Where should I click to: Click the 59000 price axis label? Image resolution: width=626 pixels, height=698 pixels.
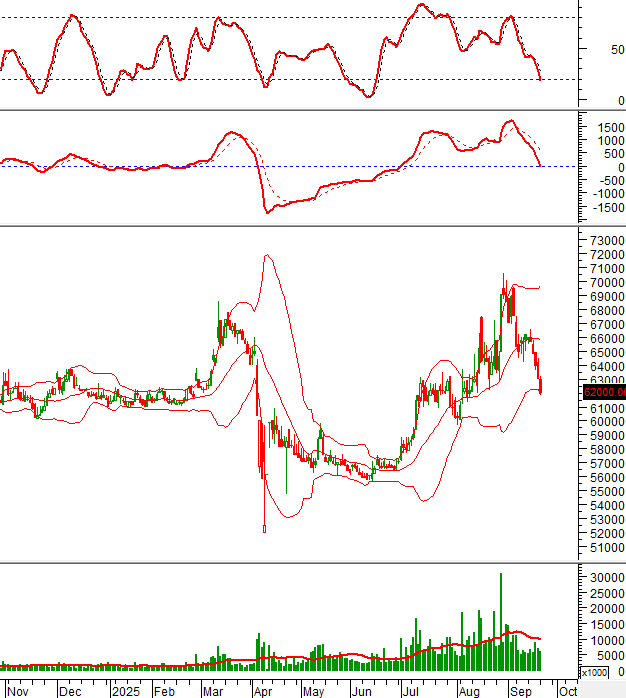(x=607, y=435)
